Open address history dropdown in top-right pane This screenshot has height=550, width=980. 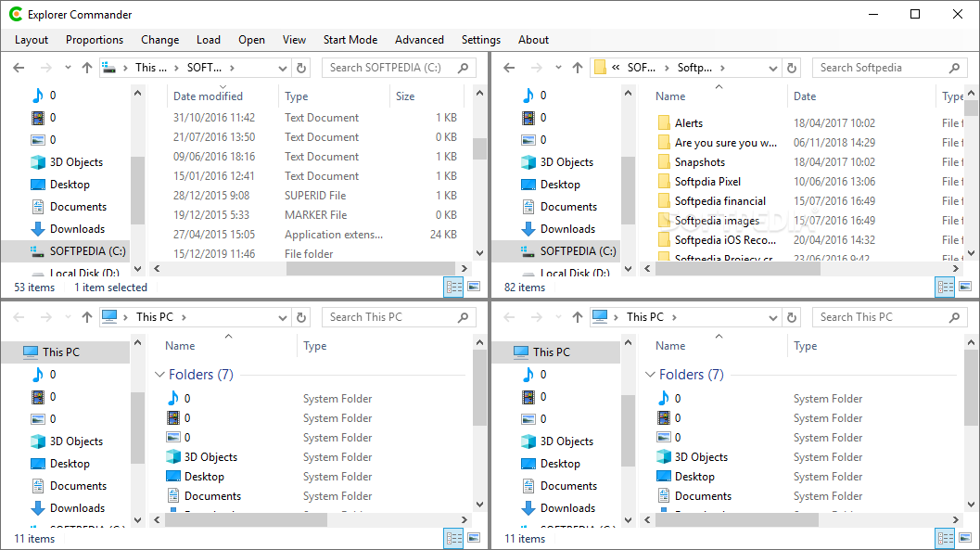pos(773,68)
